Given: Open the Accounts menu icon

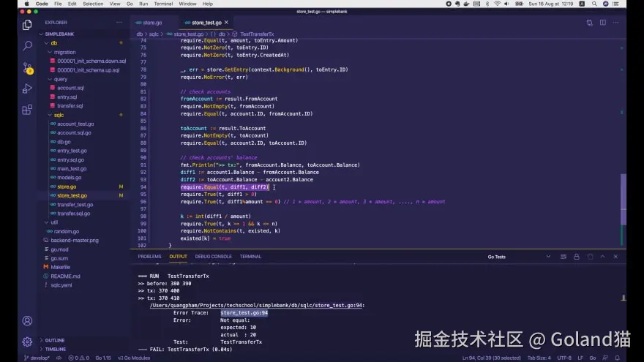Looking at the screenshot, I should [x=27, y=320].
